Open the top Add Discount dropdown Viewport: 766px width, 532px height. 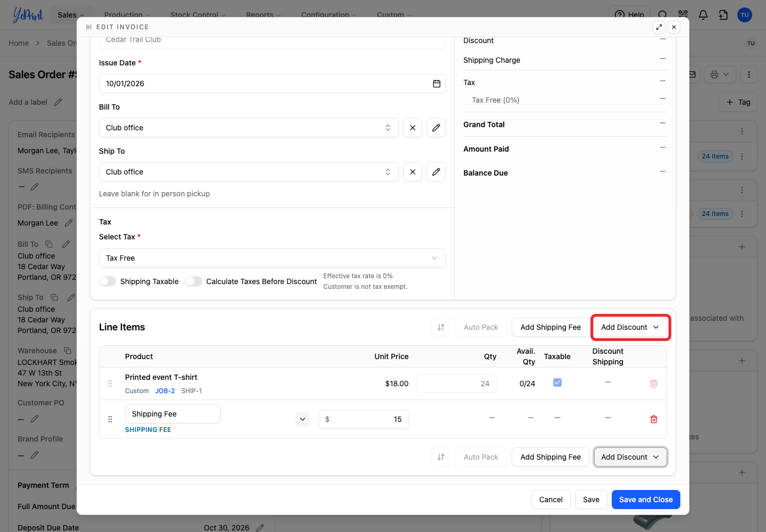[x=630, y=327]
